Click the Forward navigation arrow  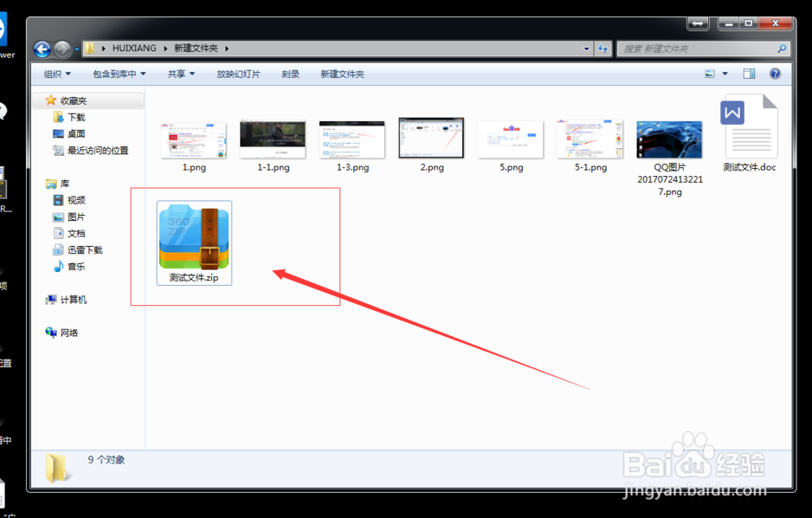pos(63,50)
